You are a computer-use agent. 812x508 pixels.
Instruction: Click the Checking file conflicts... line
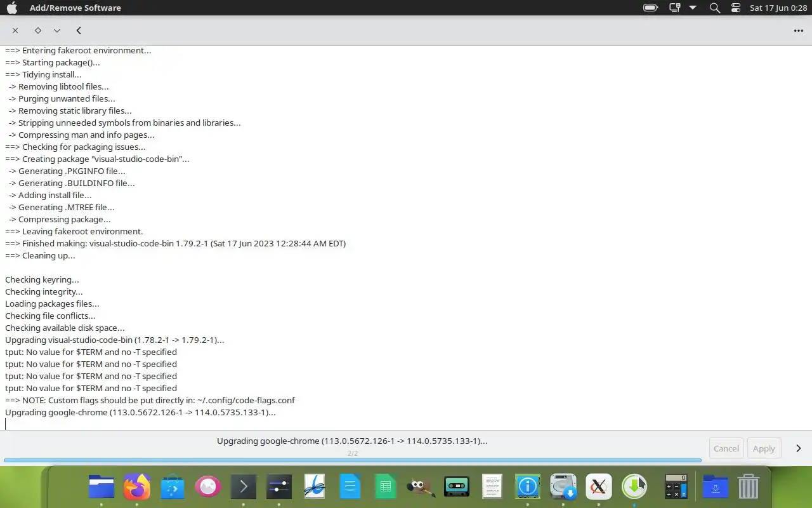(50, 316)
